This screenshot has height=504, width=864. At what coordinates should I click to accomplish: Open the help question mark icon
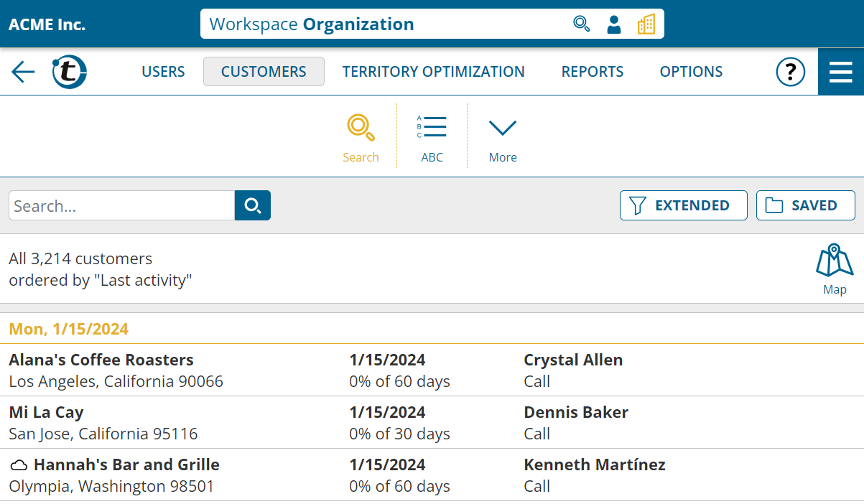[x=790, y=72]
